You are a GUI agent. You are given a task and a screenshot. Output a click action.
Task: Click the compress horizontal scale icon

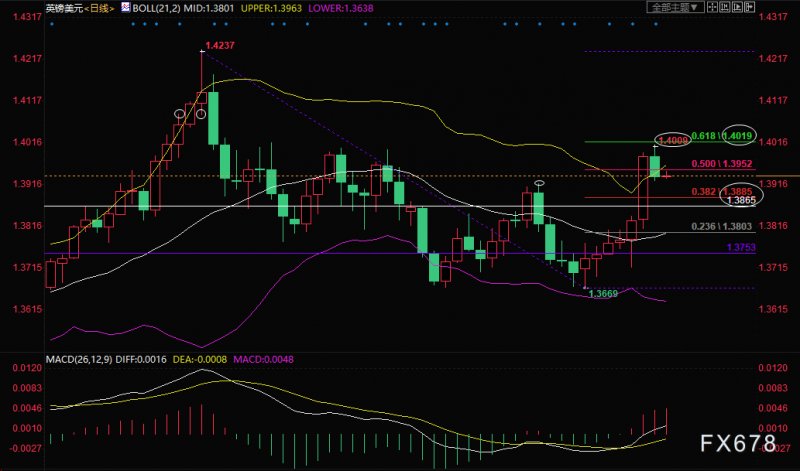[x=724, y=7]
